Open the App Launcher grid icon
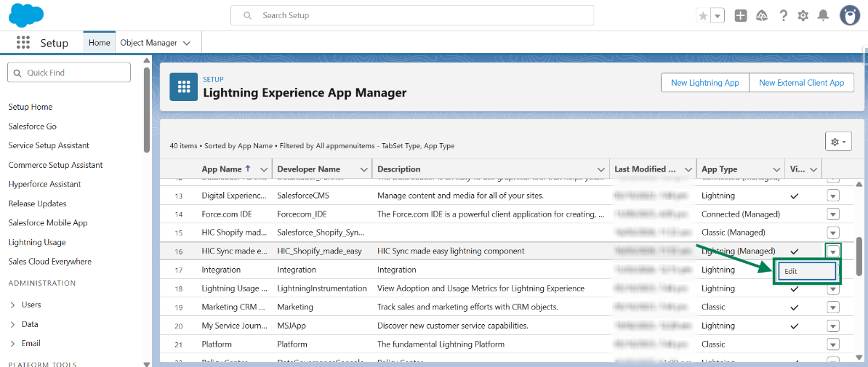This screenshot has width=868, height=367. click(23, 43)
